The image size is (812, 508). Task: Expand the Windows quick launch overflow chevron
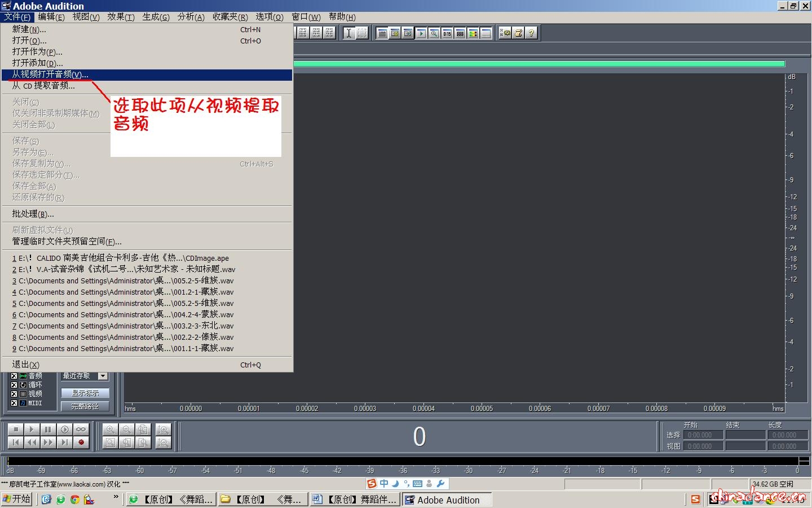[116, 497]
